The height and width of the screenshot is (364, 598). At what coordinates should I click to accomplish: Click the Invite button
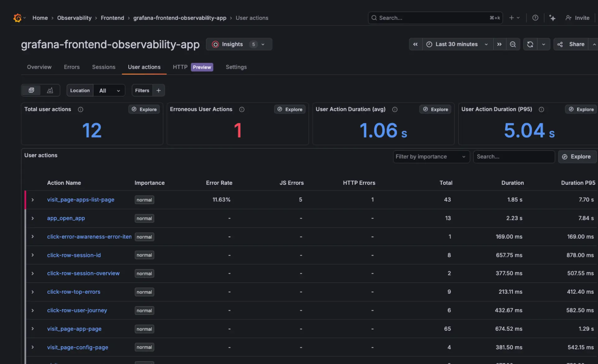pos(577,18)
